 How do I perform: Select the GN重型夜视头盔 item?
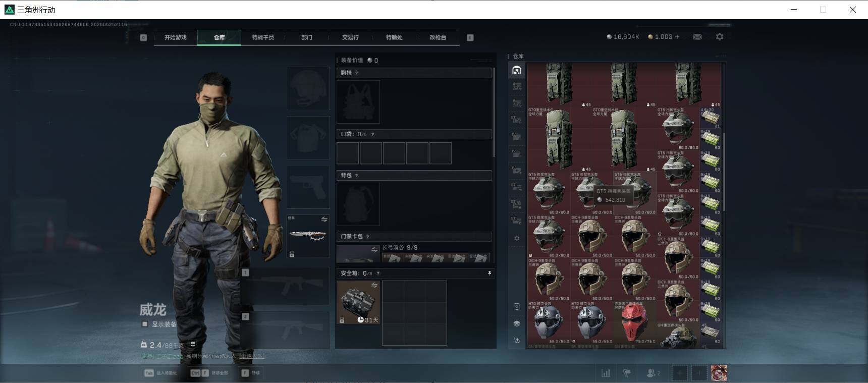point(678,335)
